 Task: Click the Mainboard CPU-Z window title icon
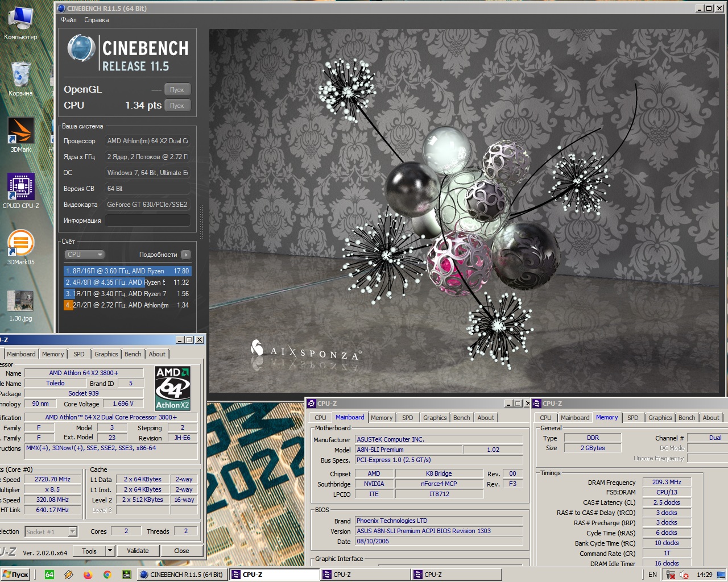click(x=312, y=404)
